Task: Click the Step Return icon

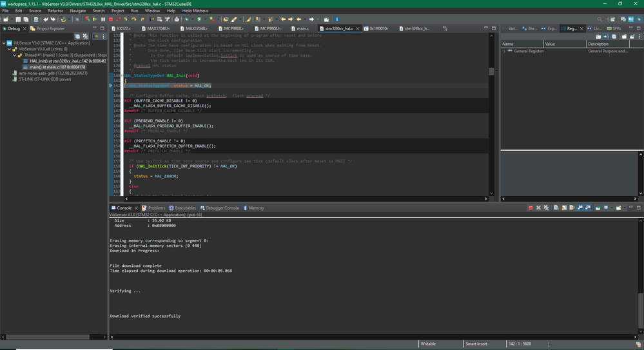Action: (142, 19)
